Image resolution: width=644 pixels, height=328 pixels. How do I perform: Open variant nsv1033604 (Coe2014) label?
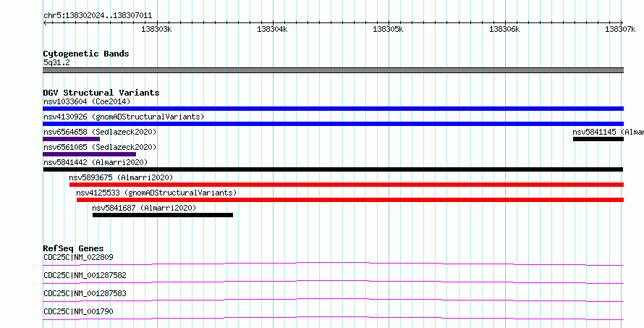point(87,101)
